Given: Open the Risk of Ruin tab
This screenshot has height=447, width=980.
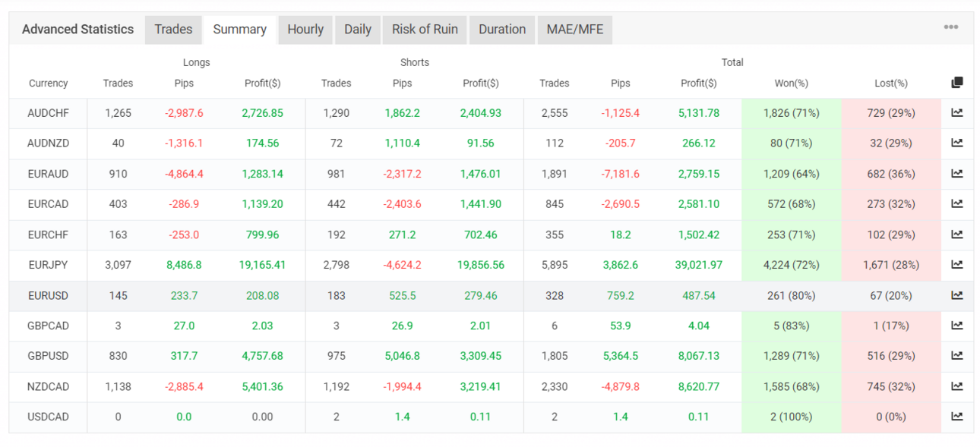Looking at the screenshot, I should (x=425, y=30).
